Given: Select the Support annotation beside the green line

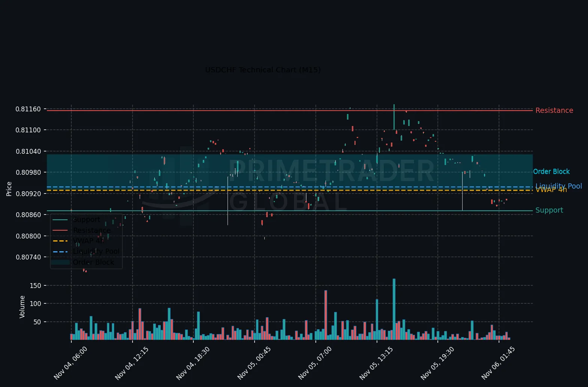Looking at the screenshot, I should click(549, 210).
